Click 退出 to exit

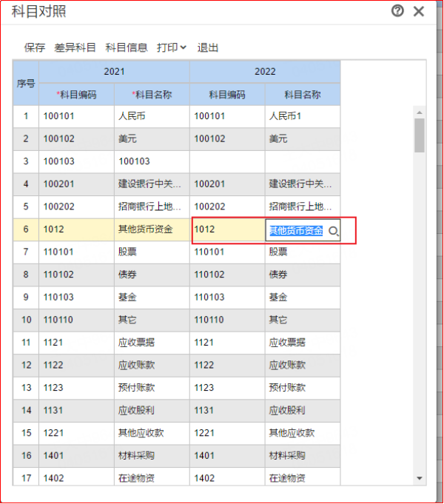pyautogui.click(x=208, y=47)
